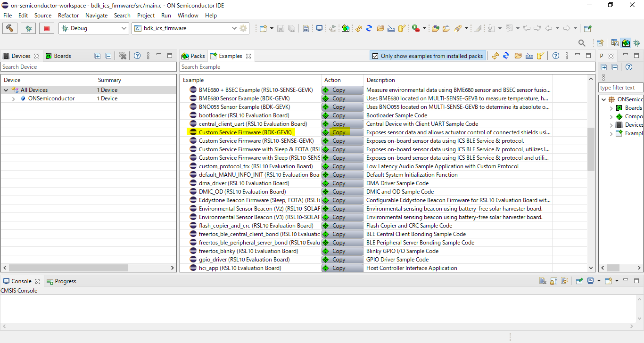Image resolution: width=644 pixels, height=343 pixels.
Task: Click the bug Debug launch icon
Action: pos(28,28)
